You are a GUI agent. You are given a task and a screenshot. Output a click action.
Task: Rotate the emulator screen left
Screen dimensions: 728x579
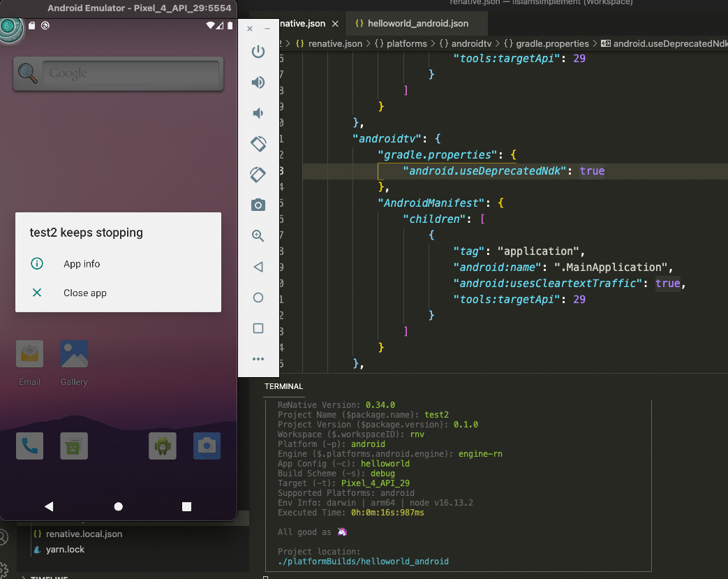[258, 144]
